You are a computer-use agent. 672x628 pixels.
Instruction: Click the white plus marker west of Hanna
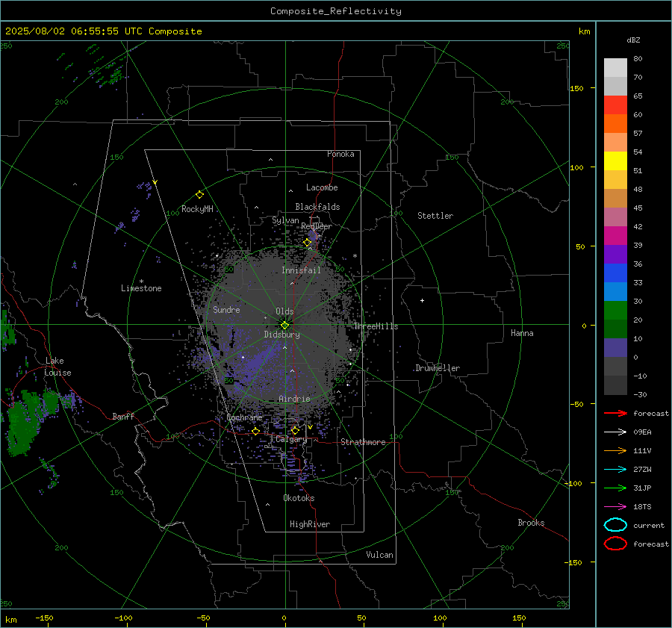point(422,300)
